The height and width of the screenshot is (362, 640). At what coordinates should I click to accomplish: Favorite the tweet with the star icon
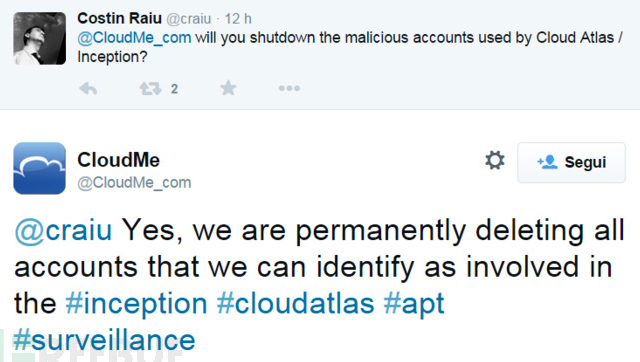(228, 88)
